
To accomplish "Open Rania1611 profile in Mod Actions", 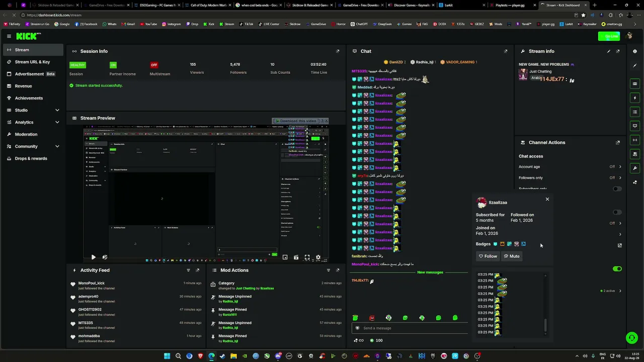I will (x=229, y=315).
